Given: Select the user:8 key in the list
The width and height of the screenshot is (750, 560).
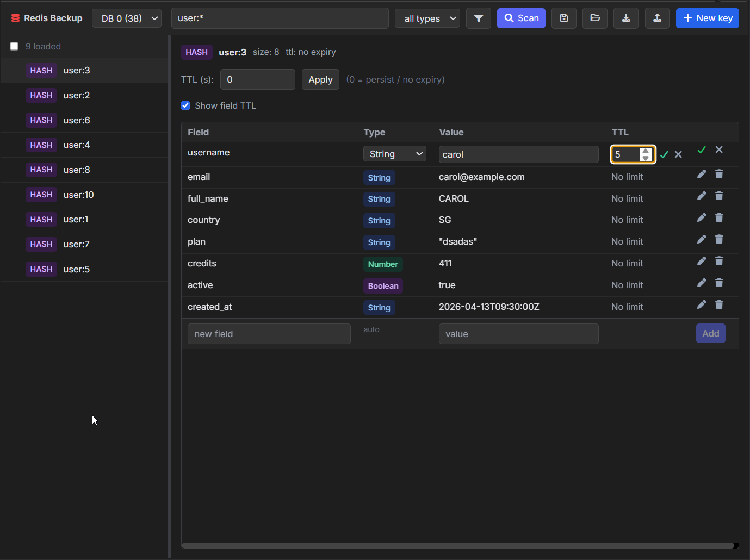Looking at the screenshot, I should coord(84,170).
